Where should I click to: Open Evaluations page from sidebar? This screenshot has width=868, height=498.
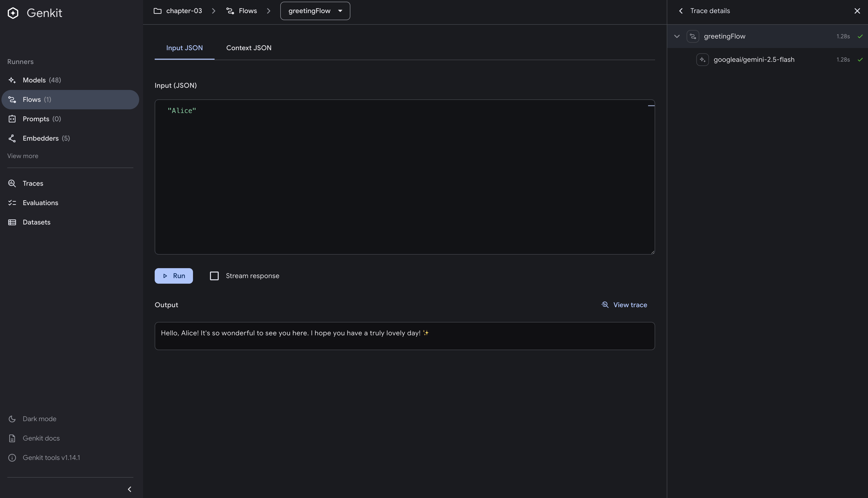pos(70,203)
